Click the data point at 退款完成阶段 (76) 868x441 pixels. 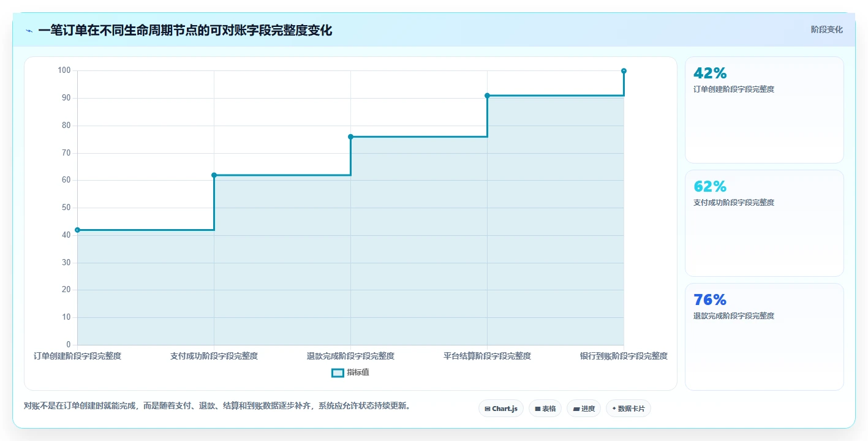click(x=350, y=137)
